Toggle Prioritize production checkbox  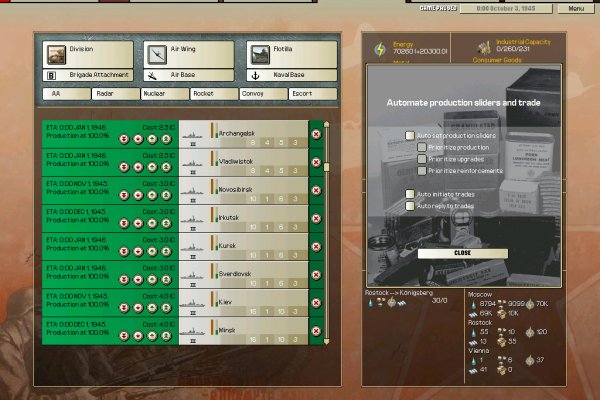(422, 147)
